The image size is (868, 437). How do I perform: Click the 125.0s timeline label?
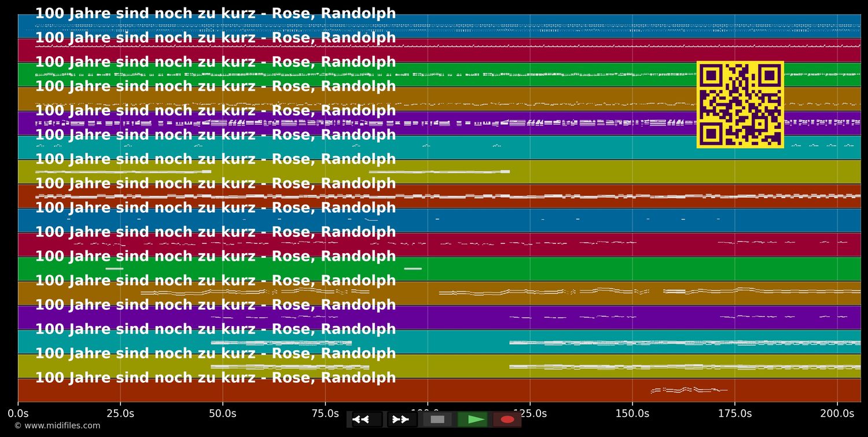530,413
